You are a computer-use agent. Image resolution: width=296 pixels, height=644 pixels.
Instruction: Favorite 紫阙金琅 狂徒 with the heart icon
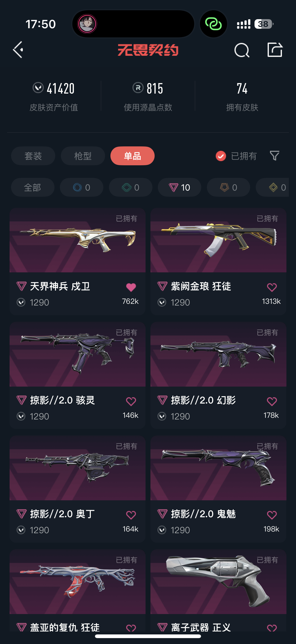pos(272,287)
